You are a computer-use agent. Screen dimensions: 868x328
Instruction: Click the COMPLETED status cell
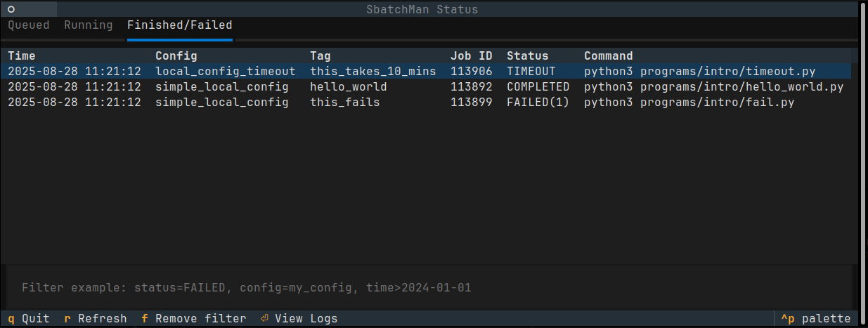538,87
